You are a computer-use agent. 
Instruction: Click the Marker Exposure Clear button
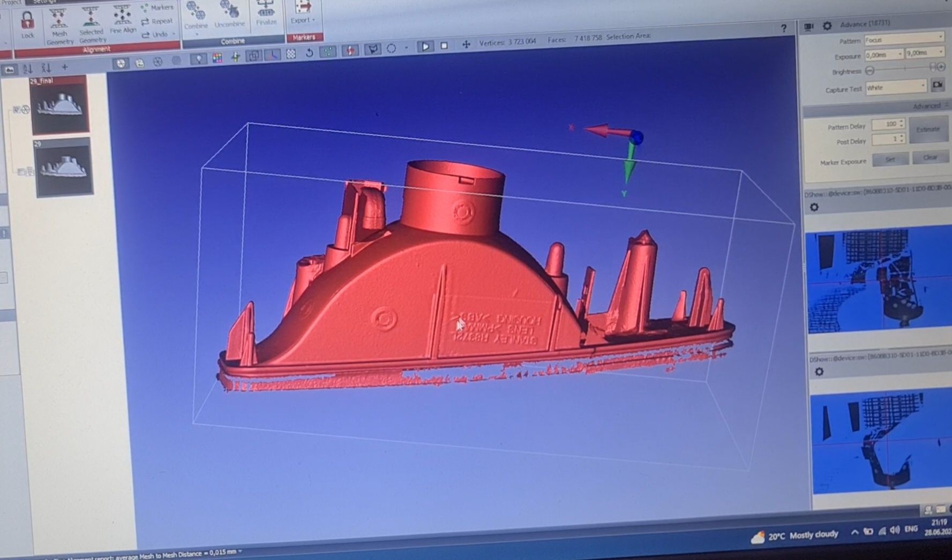point(930,157)
